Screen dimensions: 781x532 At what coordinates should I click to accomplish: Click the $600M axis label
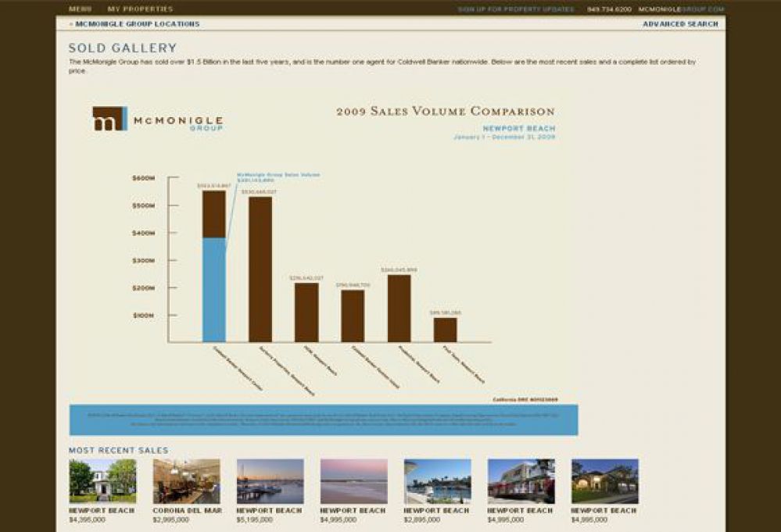[x=143, y=177]
